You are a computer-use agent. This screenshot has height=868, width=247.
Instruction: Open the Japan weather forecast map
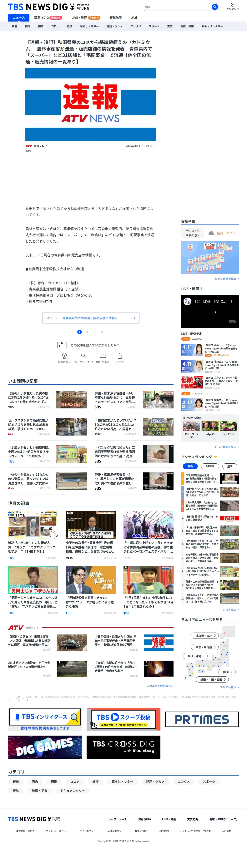click(x=210, y=257)
